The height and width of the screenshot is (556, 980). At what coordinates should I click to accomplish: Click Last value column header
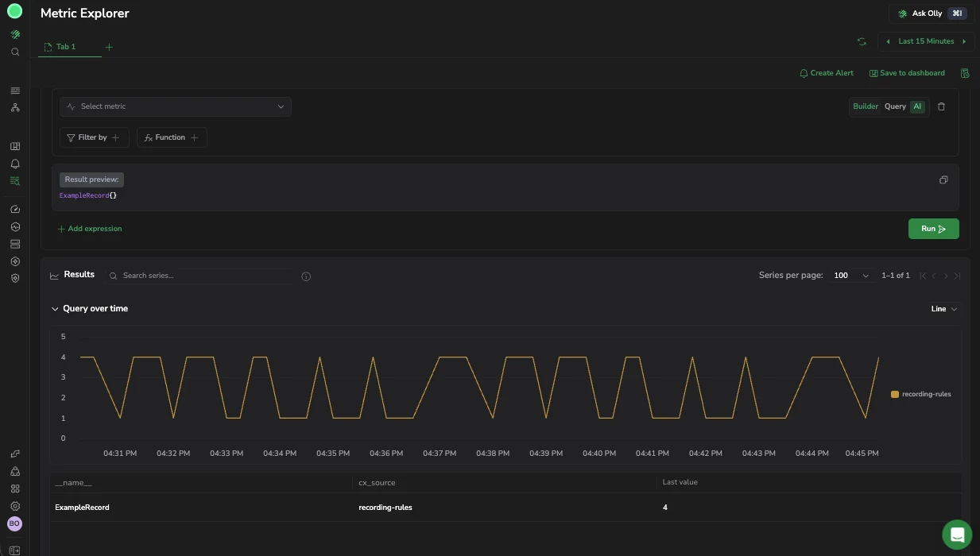(x=680, y=482)
